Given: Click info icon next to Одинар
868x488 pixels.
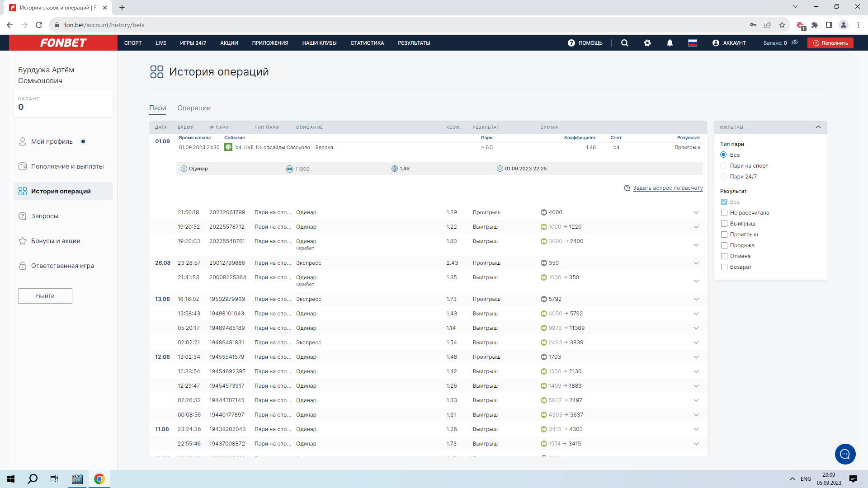Looking at the screenshot, I should click(x=184, y=169).
